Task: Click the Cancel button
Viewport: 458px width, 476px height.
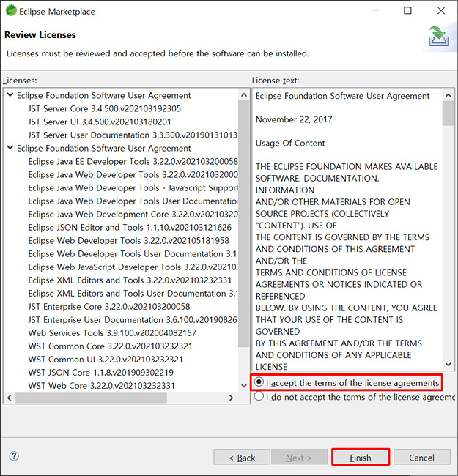Action: (421, 457)
